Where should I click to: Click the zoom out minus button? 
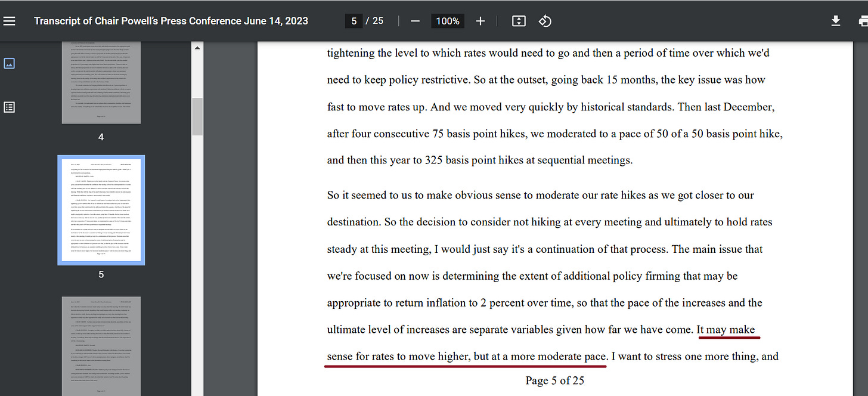point(416,21)
